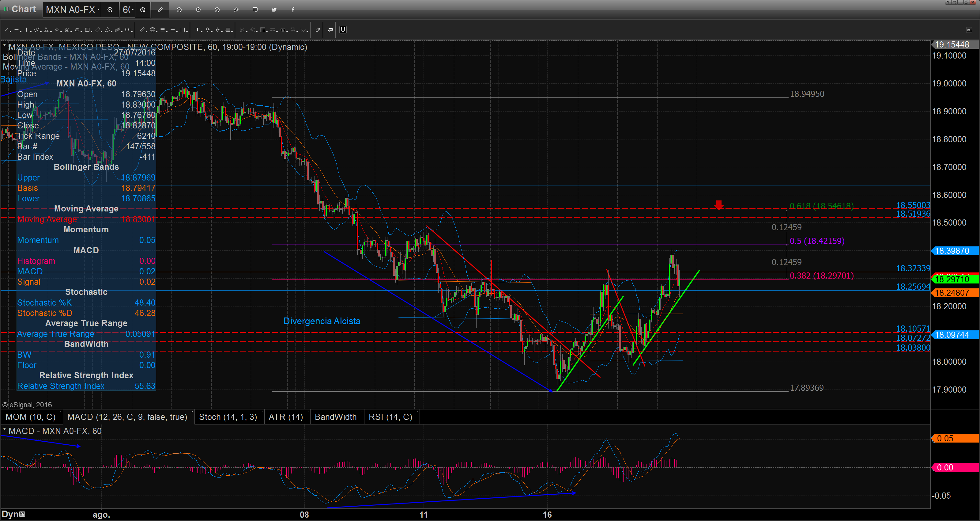This screenshot has height=521, width=980.
Task: Toggle the pencil drawing toolbar button
Action: tap(160, 10)
